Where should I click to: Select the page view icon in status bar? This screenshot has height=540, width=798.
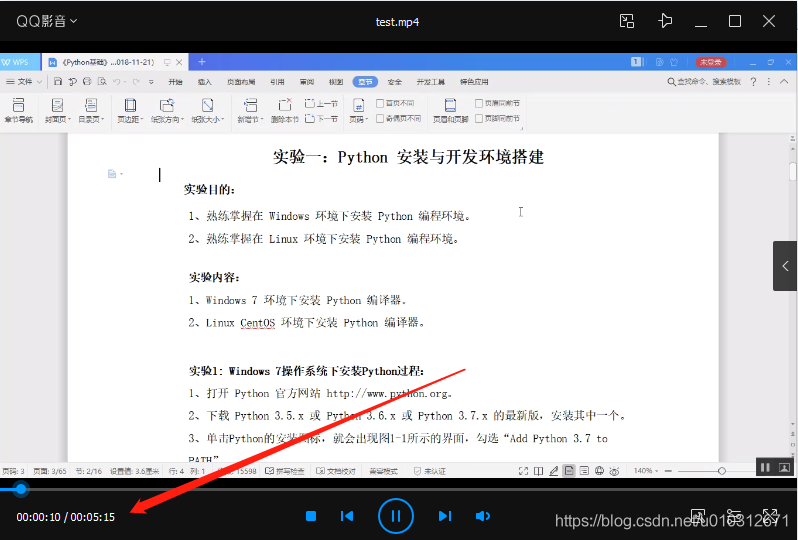[569, 471]
